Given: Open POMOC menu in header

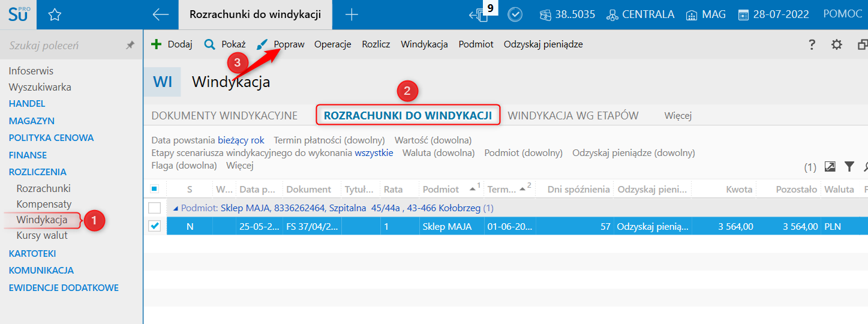Looking at the screenshot, I should point(843,14).
